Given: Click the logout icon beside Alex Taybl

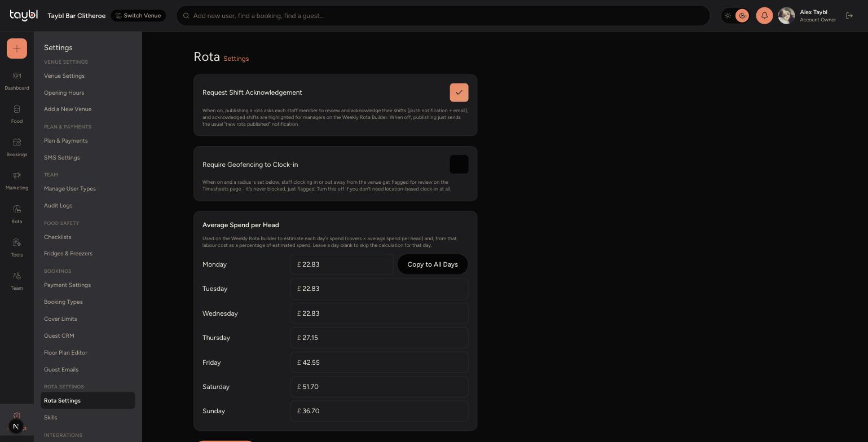Looking at the screenshot, I should [849, 16].
